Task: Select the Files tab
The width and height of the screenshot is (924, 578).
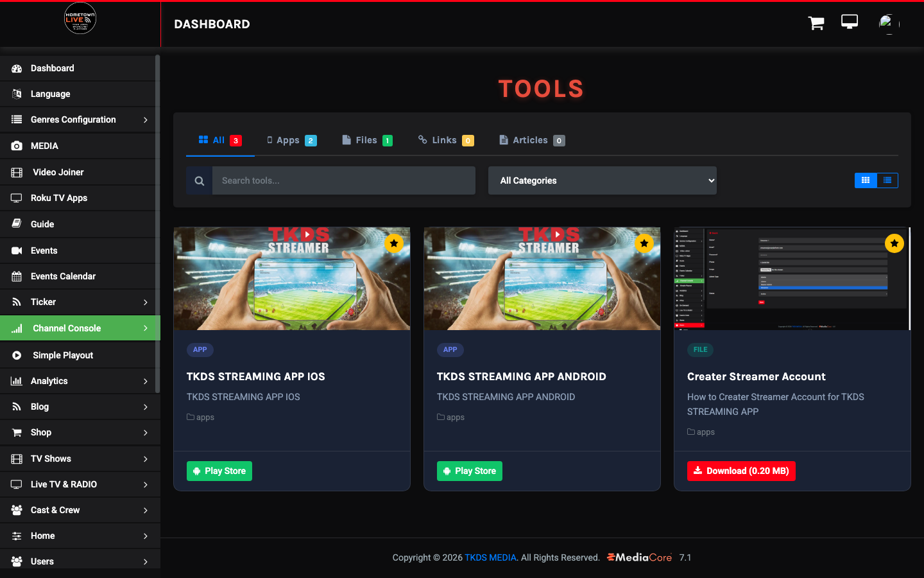Action: [x=367, y=140]
